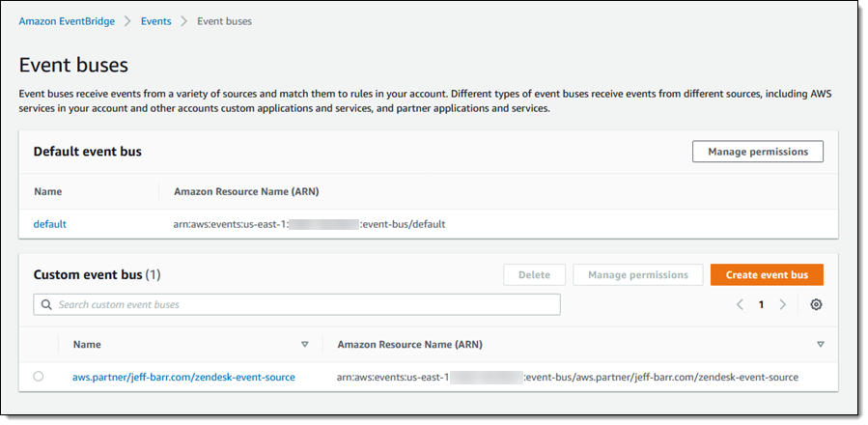Click the Delete button
Image resolution: width=868 pixels, height=425 pixels.
(534, 274)
